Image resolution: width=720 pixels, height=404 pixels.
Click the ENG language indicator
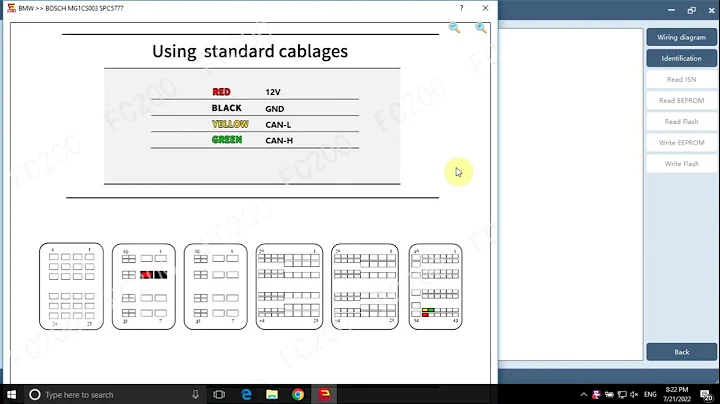tap(650, 394)
